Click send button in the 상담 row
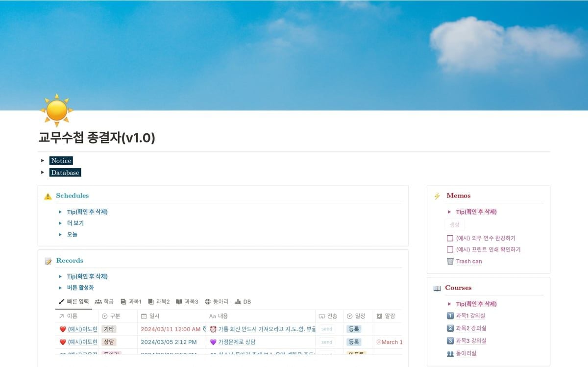The width and height of the screenshot is (588, 367). click(327, 342)
